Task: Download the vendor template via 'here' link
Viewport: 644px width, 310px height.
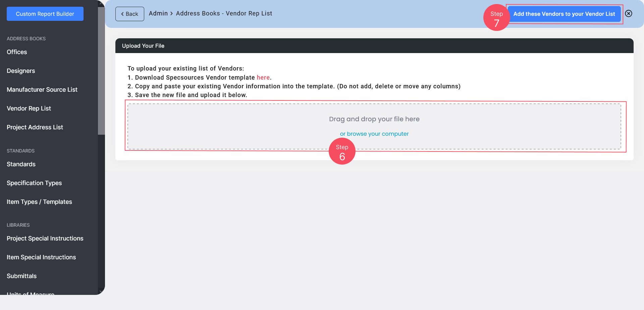Action: 263,78
